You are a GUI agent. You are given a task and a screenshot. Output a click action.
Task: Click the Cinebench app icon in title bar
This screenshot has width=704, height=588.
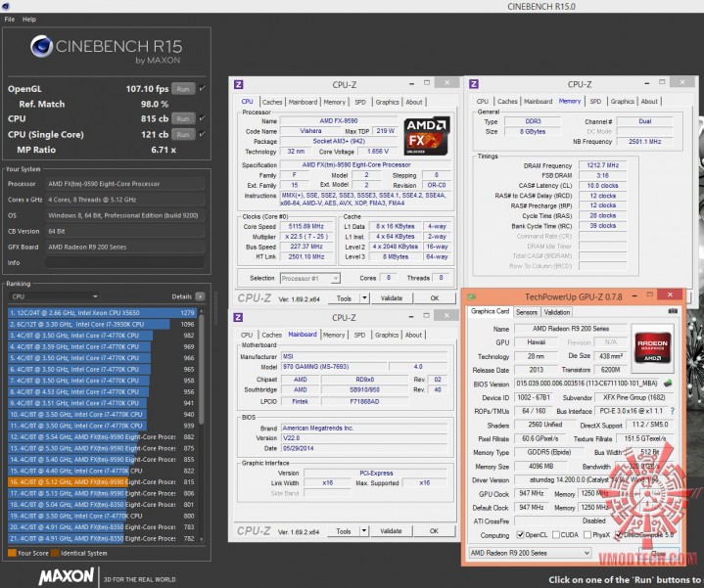(x=6, y=6)
